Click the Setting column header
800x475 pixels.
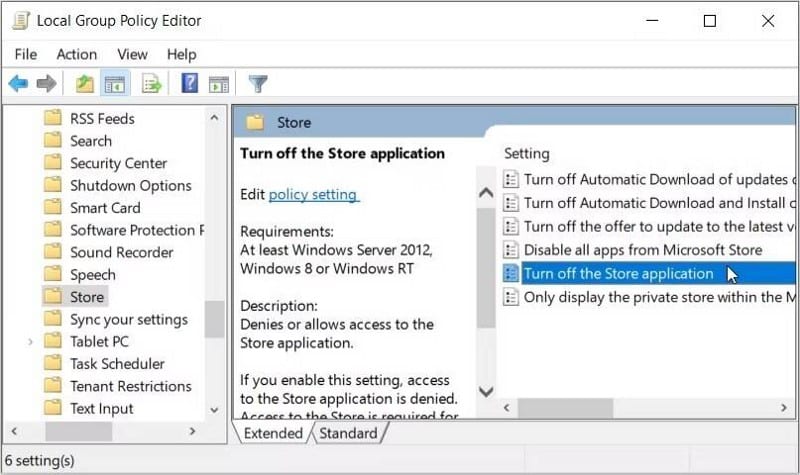[527, 154]
